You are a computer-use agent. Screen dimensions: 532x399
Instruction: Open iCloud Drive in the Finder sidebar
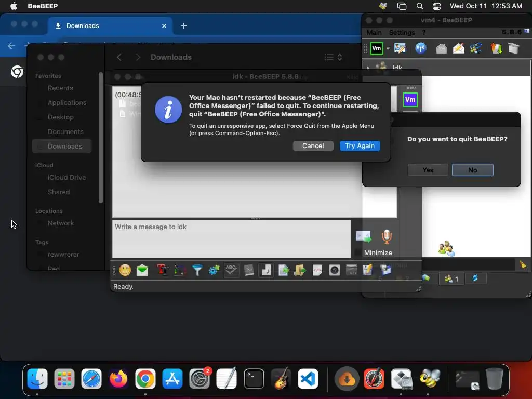pyautogui.click(x=66, y=178)
